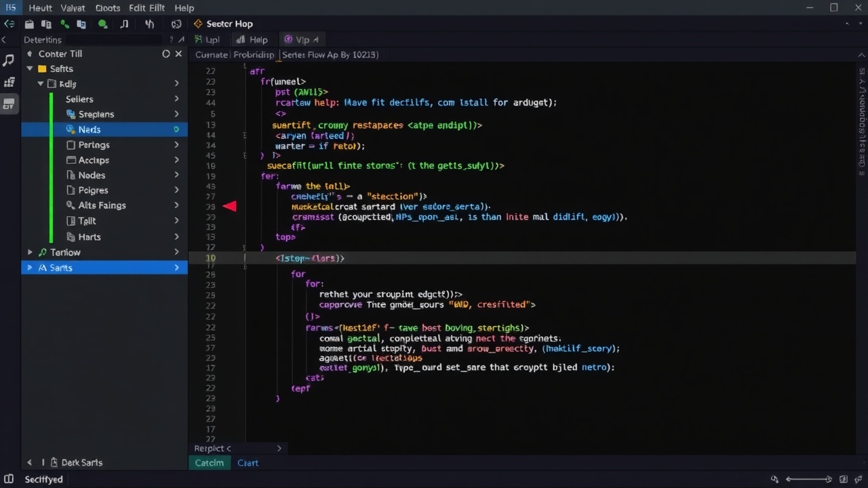The width and height of the screenshot is (868, 488).
Task: Select the Nerds tree item
Action: pyautogui.click(x=104, y=129)
